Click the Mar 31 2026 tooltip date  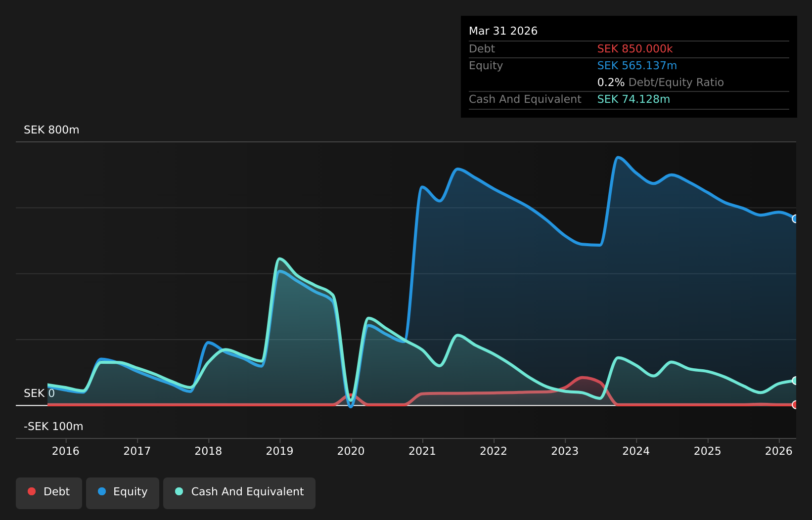[503, 31]
